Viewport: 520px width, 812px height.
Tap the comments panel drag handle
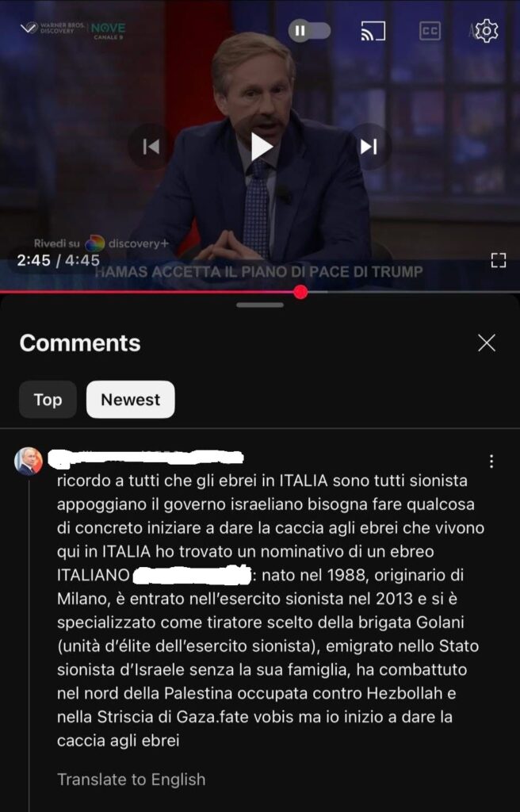(259, 305)
